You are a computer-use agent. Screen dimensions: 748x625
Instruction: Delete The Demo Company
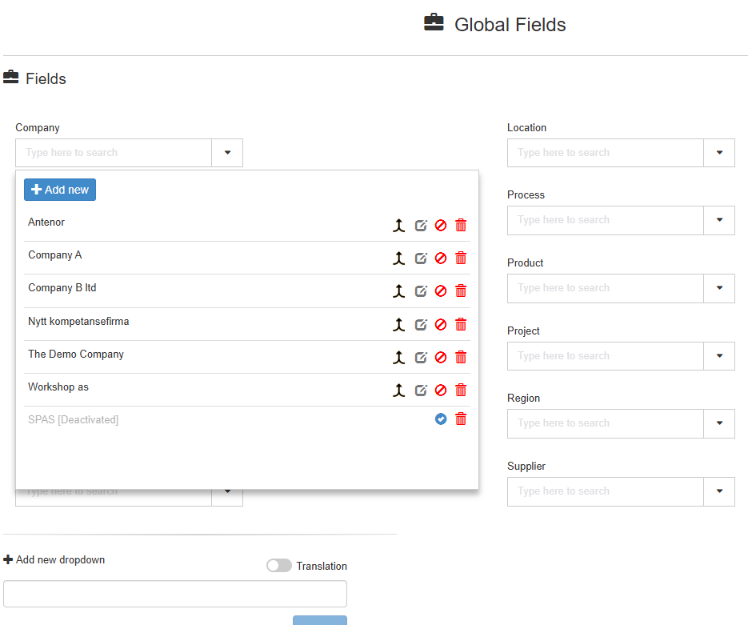[461, 357]
